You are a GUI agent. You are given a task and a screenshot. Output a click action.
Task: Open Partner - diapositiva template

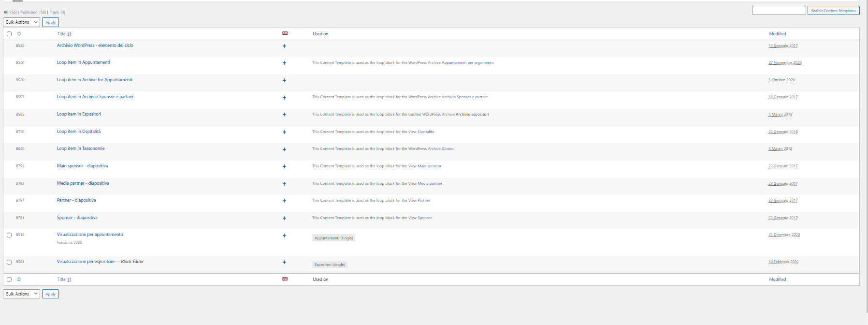tap(76, 200)
